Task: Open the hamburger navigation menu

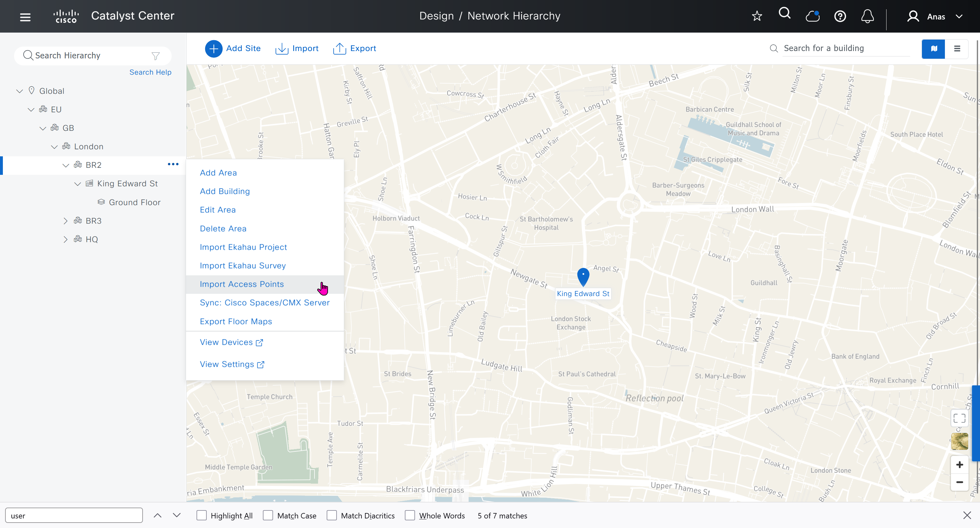Action: (25, 17)
